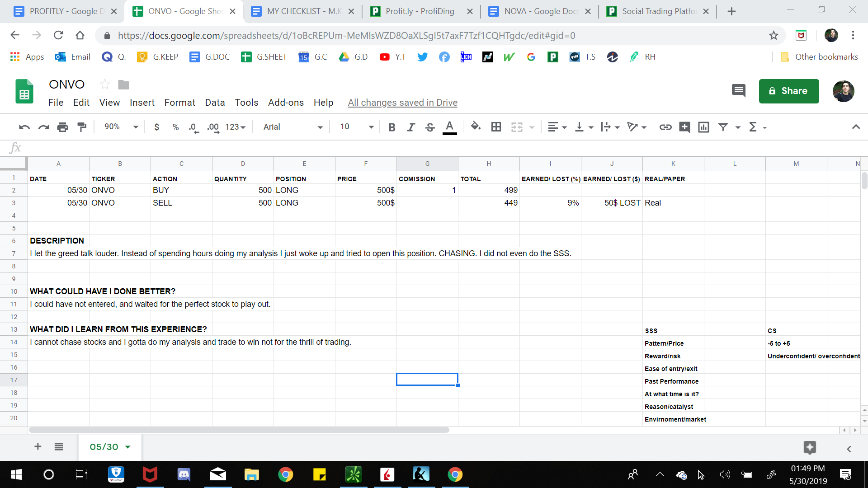Toggle strikethrough formatting
Viewport: 868px width, 488px height.
[430, 127]
